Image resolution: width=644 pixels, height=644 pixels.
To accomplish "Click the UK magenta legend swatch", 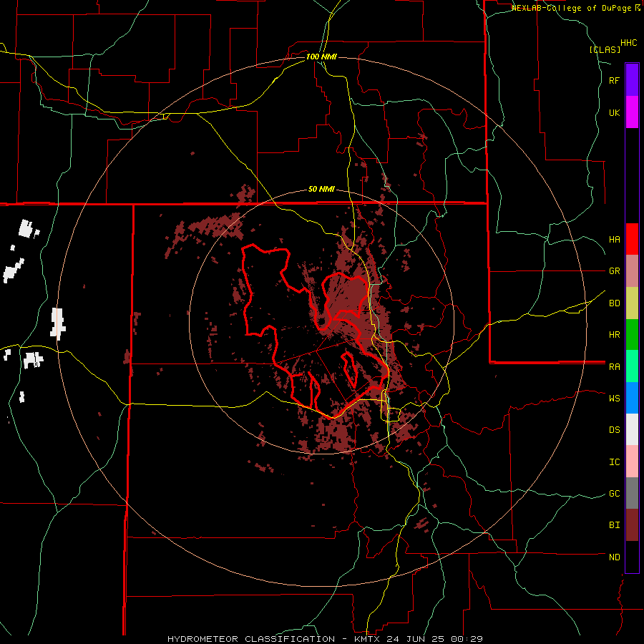I will pos(632,112).
